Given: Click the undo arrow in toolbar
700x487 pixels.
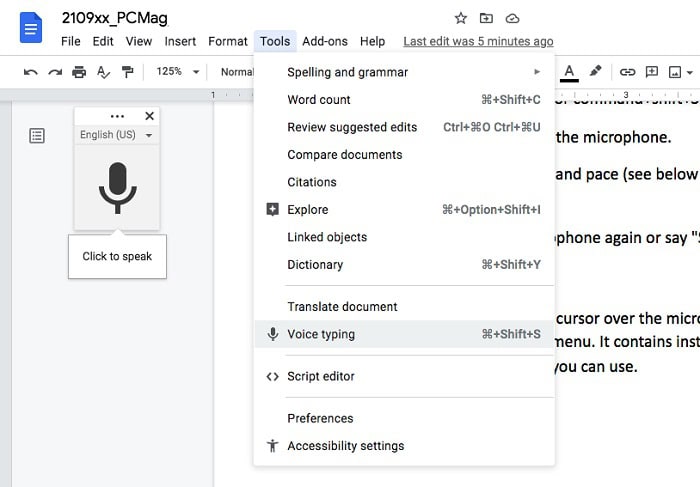Looking at the screenshot, I should pyautogui.click(x=31, y=72).
